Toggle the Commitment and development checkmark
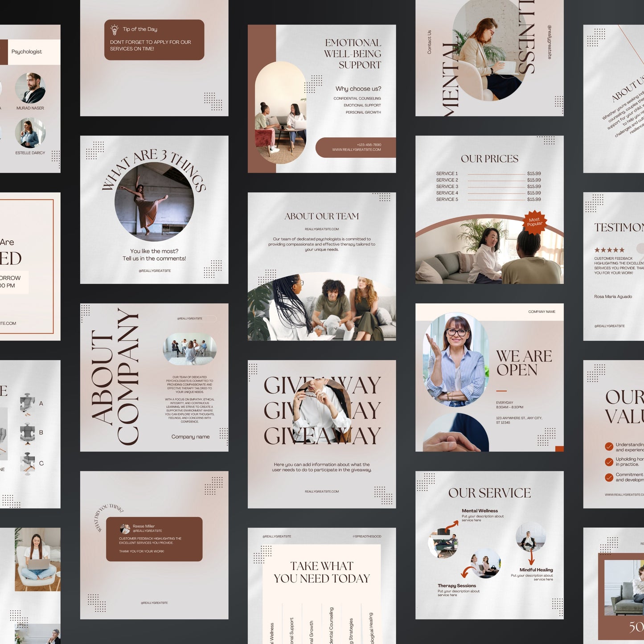The width and height of the screenshot is (644, 644). point(609,478)
